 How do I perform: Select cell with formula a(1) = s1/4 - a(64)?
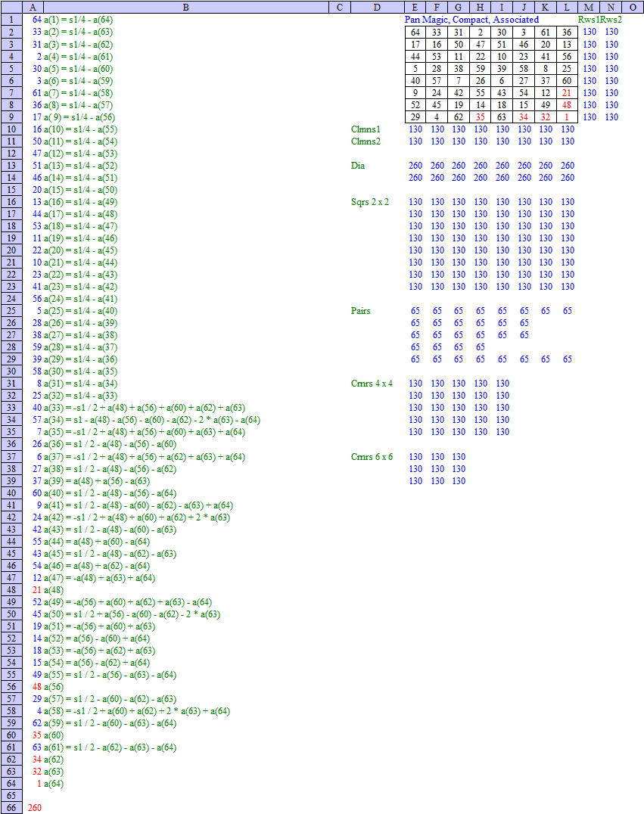click(x=79, y=20)
